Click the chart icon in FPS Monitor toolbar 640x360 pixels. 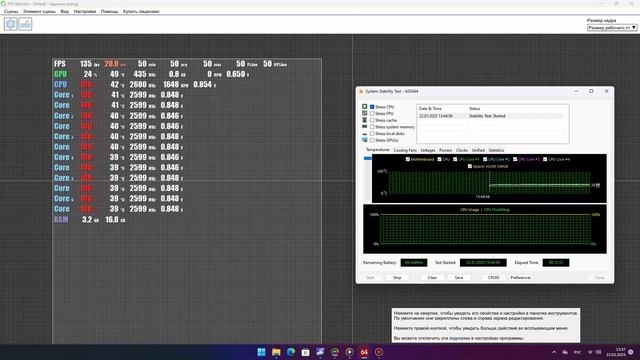pos(25,24)
